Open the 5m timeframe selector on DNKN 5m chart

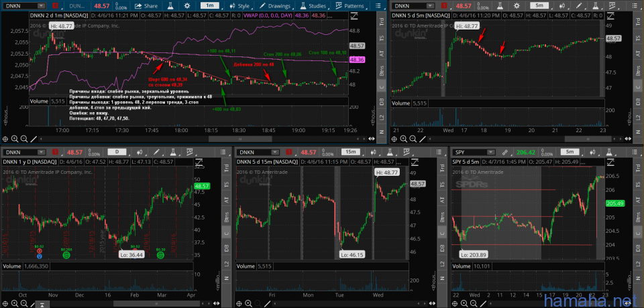pyautogui.click(x=539, y=6)
